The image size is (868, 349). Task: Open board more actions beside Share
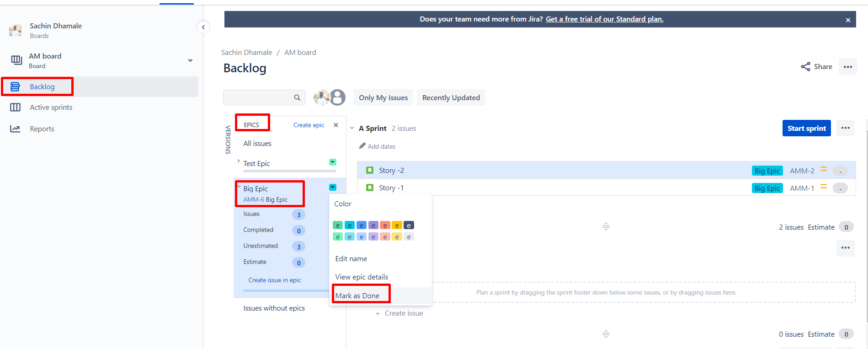(x=848, y=67)
